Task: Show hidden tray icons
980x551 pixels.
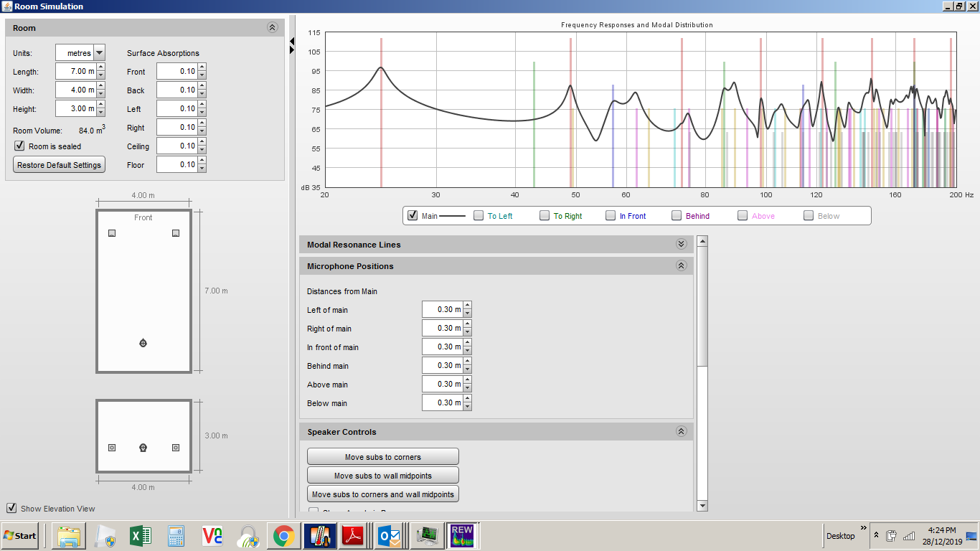Action: coord(876,536)
